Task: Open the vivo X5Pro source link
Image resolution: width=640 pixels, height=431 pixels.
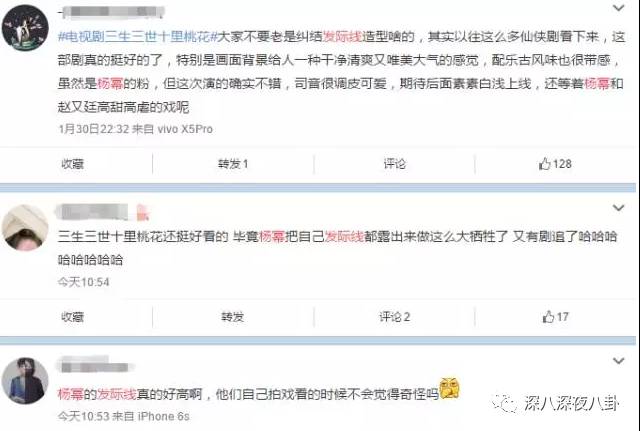Action: tap(185, 129)
